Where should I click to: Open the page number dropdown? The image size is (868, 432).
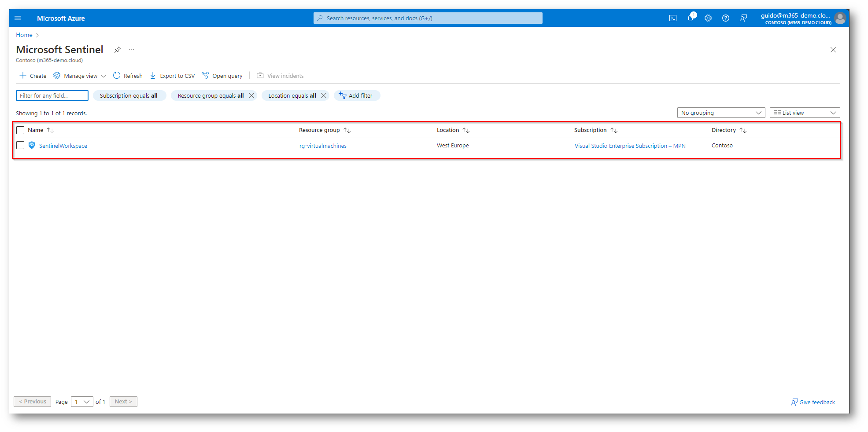82,402
